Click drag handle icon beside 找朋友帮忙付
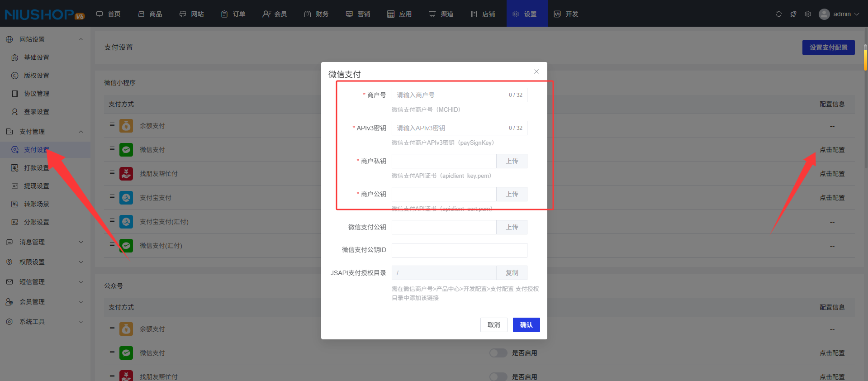This screenshot has height=381, width=868. point(112,172)
